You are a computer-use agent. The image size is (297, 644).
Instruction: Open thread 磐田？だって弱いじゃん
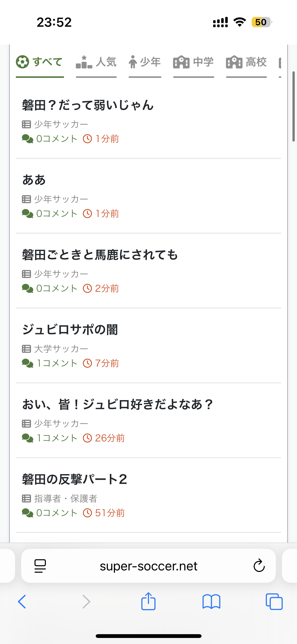tap(88, 105)
